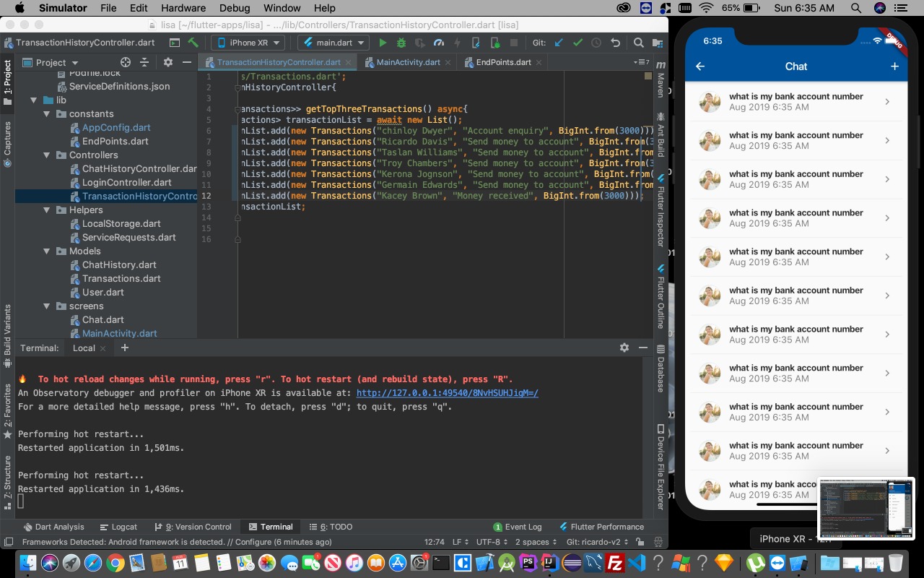The image size is (924, 578).
Task: Collapse all icon in Project panel header
Action: [144, 62]
